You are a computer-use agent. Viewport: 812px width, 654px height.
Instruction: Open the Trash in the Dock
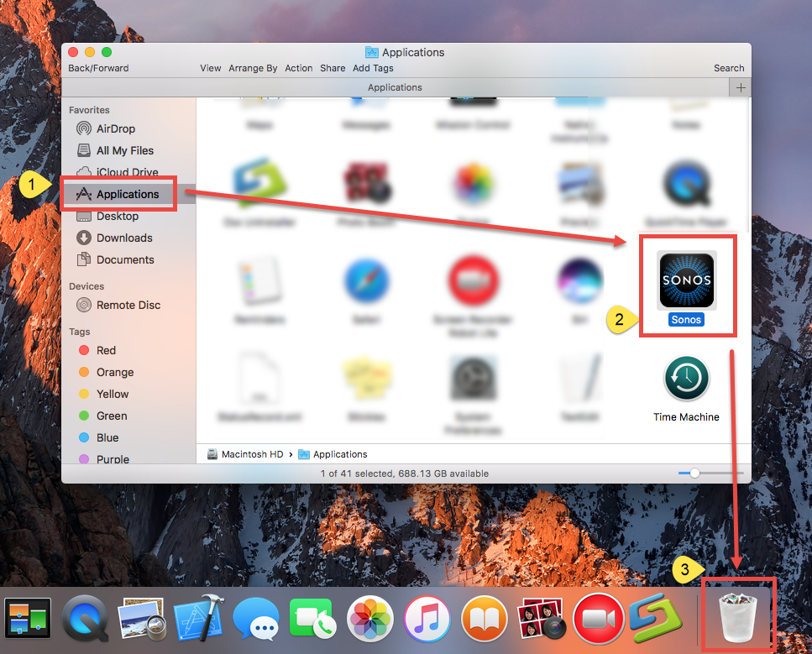click(x=737, y=617)
